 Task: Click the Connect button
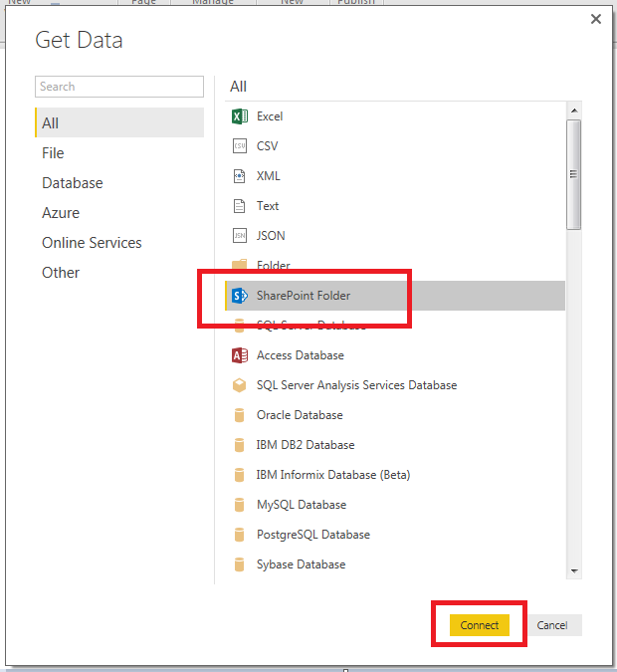(480, 625)
